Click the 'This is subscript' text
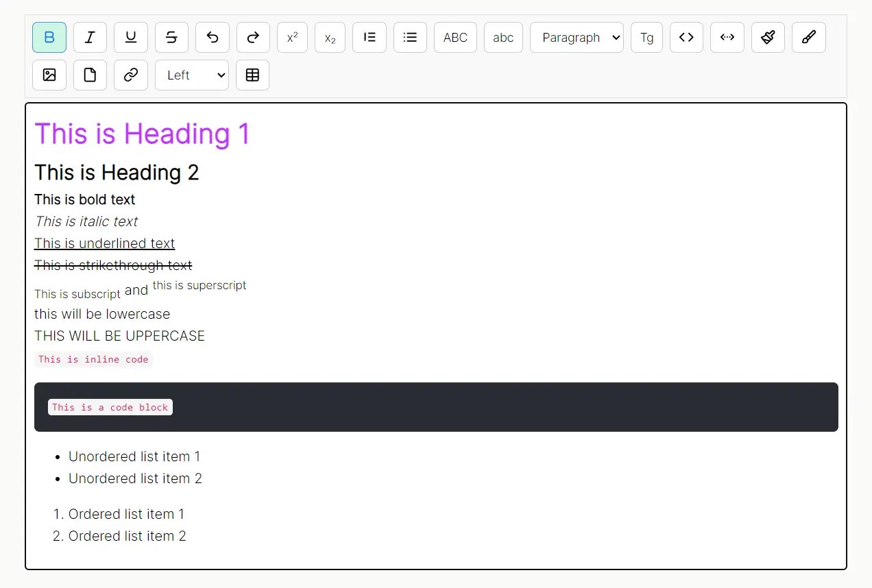The image size is (872, 588). tap(77, 294)
